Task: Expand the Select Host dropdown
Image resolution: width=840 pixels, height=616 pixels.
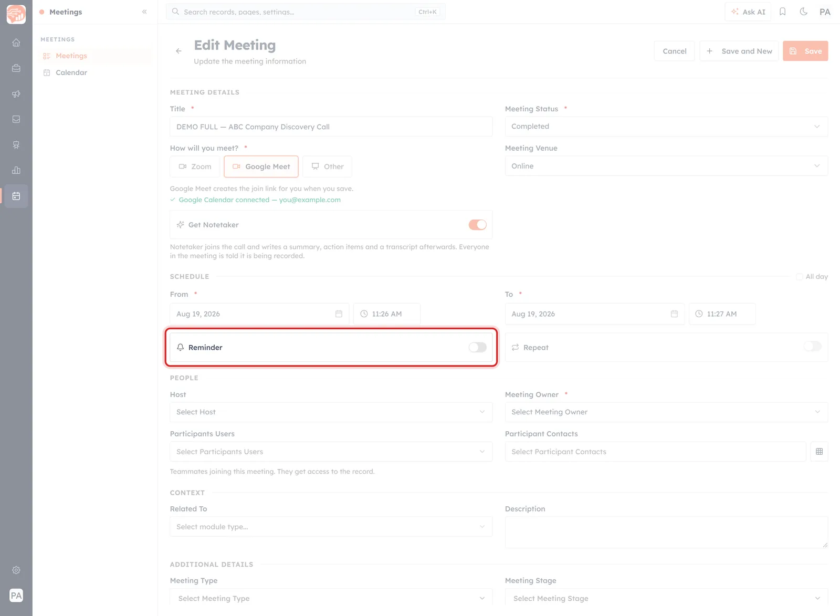Action: 331,412
